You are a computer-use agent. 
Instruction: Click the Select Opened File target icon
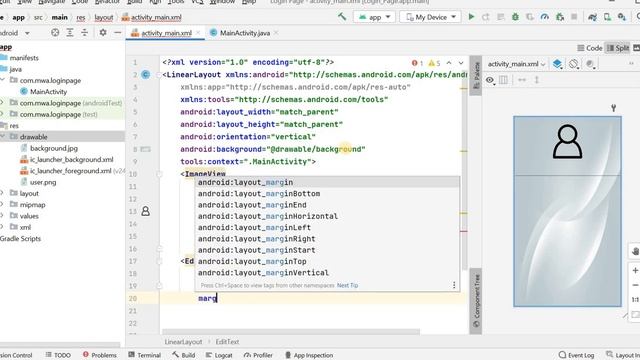coord(55,32)
